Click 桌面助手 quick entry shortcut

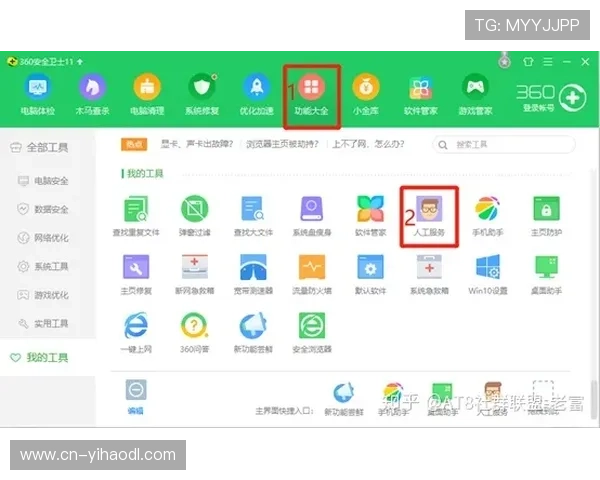[443, 399]
